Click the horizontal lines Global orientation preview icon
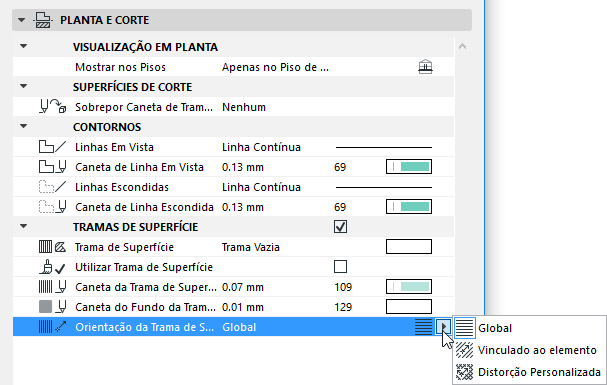This screenshot has width=607, height=385. 423,327
